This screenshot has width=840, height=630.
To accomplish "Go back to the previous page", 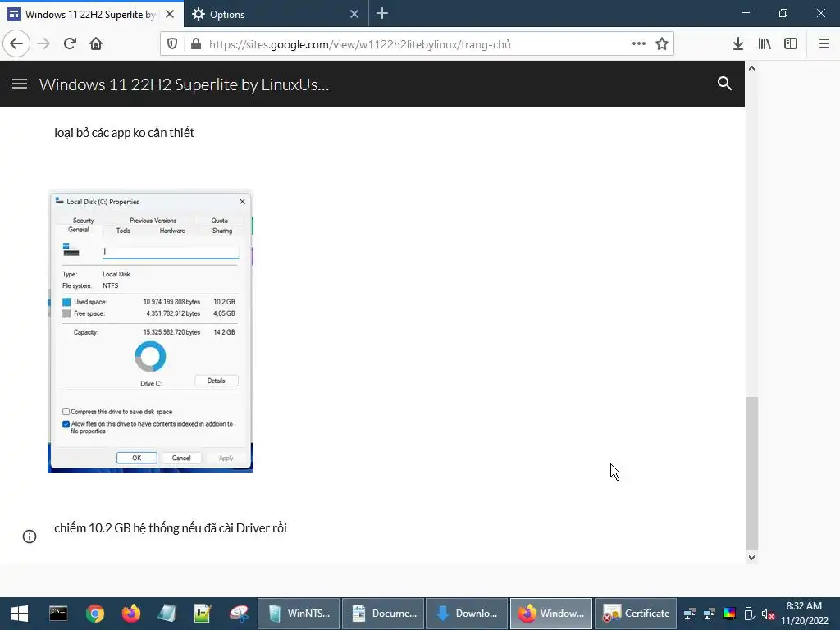I will pos(16,43).
